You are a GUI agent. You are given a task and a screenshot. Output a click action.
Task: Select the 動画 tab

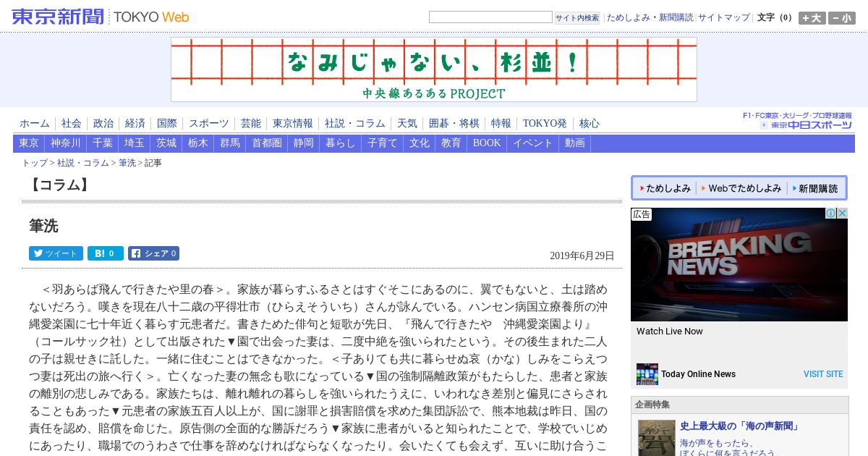point(575,143)
